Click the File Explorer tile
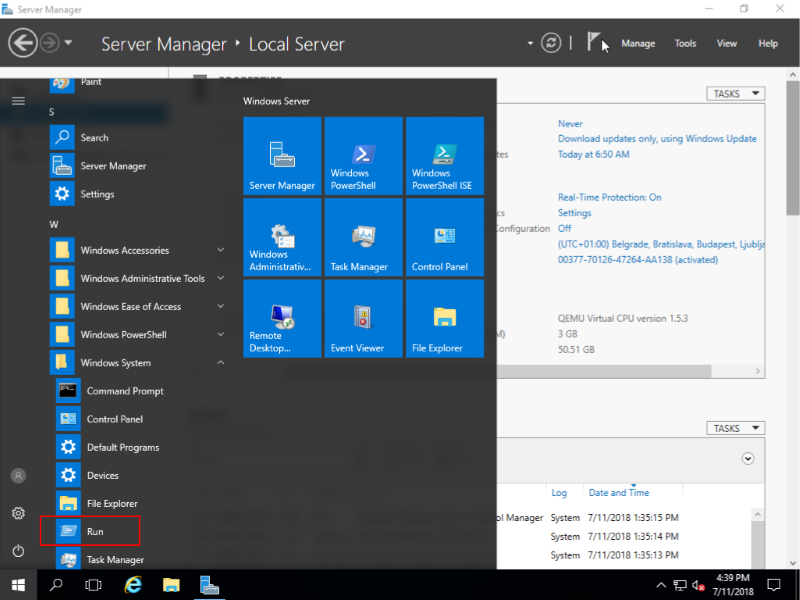800x600 pixels. tap(445, 318)
